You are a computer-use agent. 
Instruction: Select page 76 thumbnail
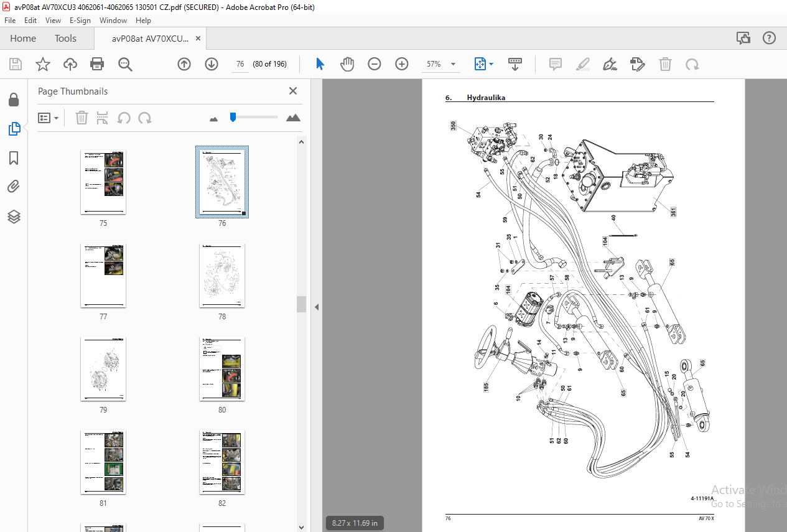pos(222,182)
